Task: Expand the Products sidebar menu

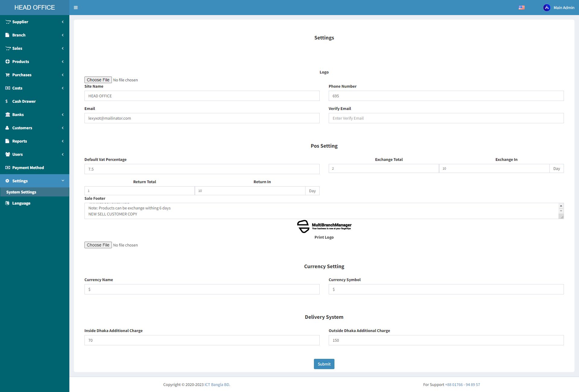Action: click(x=34, y=61)
